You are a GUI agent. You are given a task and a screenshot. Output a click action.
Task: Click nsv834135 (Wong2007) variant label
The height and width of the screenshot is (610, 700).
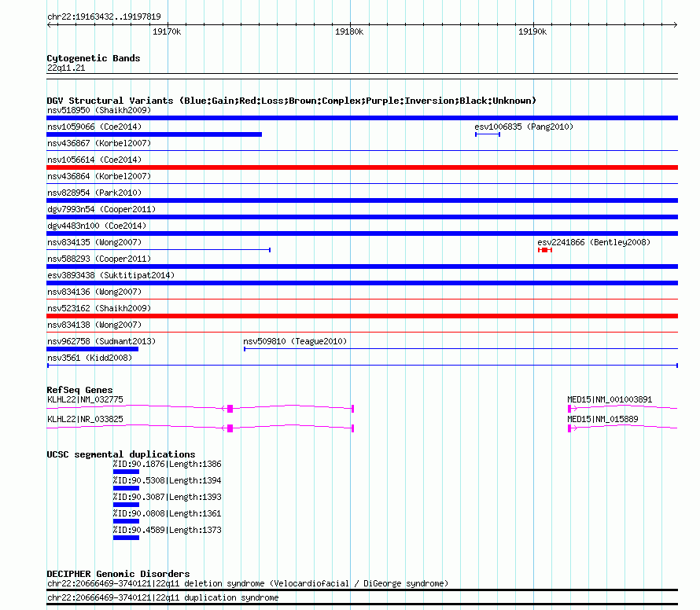[x=94, y=242]
